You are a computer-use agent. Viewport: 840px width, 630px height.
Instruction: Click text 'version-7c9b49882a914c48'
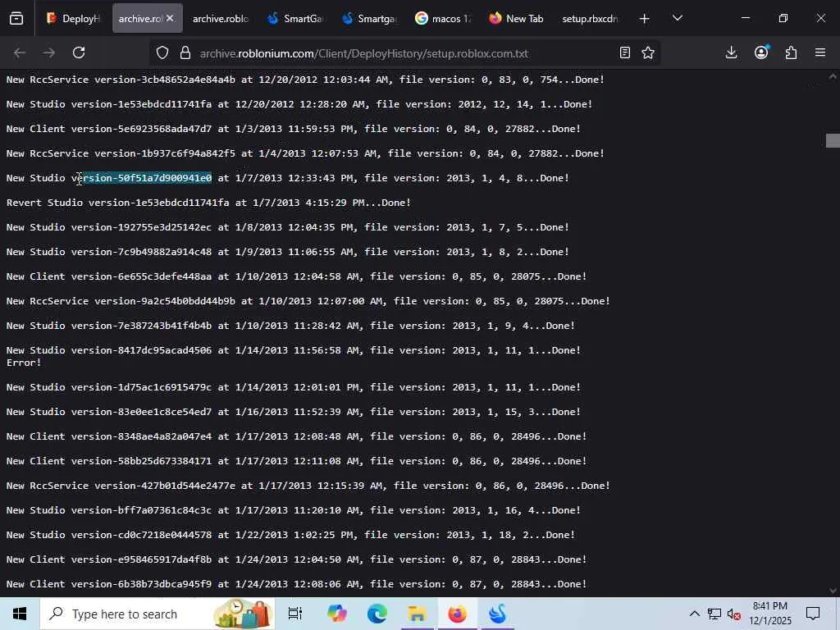(x=141, y=252)
